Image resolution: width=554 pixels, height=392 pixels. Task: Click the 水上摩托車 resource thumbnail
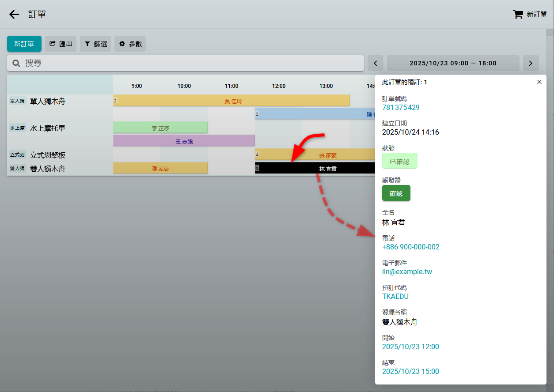click(17, 128)
